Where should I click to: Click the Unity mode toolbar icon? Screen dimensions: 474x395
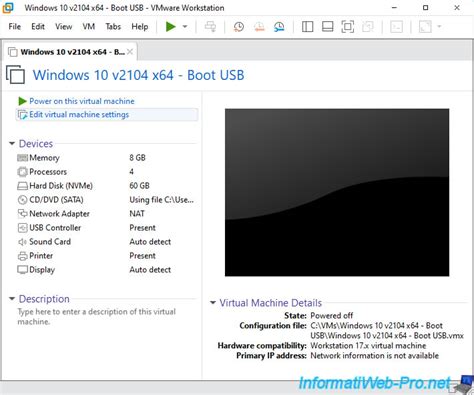click(x=368, y=27)
